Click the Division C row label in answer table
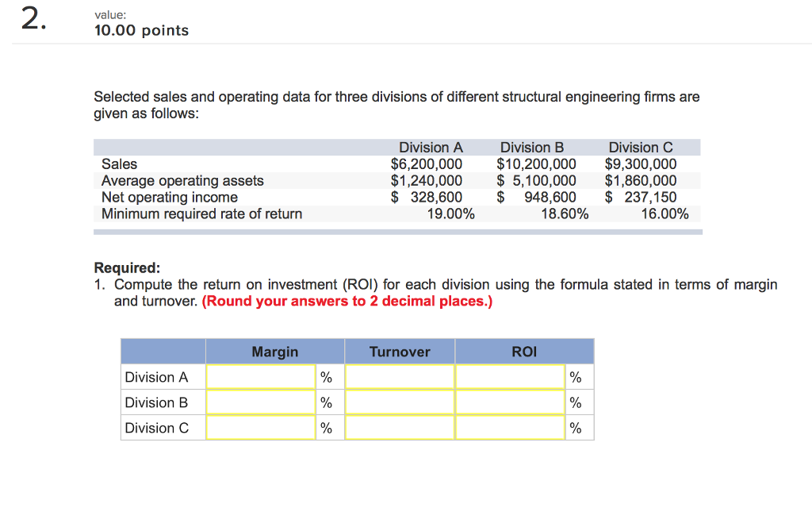Screen dimensions: 812x508 (x=156, y=428)
